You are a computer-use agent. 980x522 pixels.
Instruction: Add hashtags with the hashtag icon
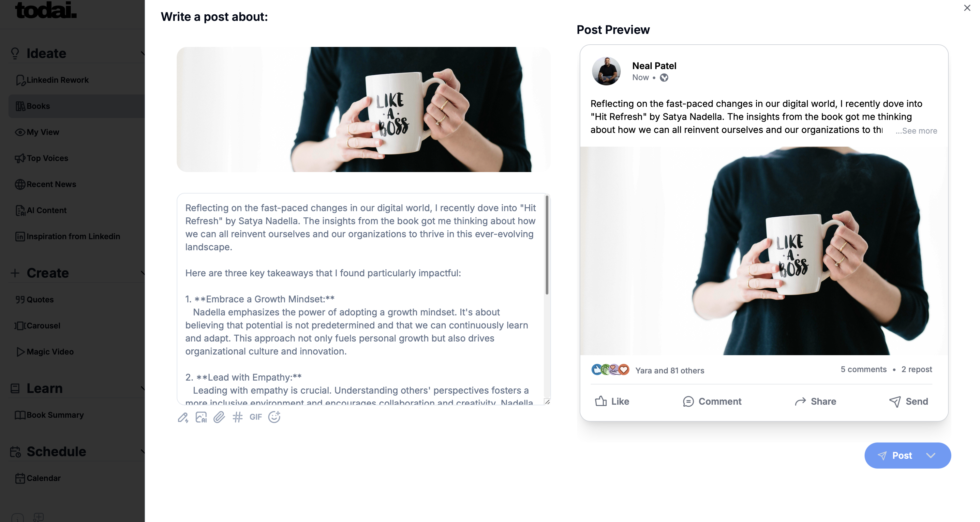[x=237, y=417]
